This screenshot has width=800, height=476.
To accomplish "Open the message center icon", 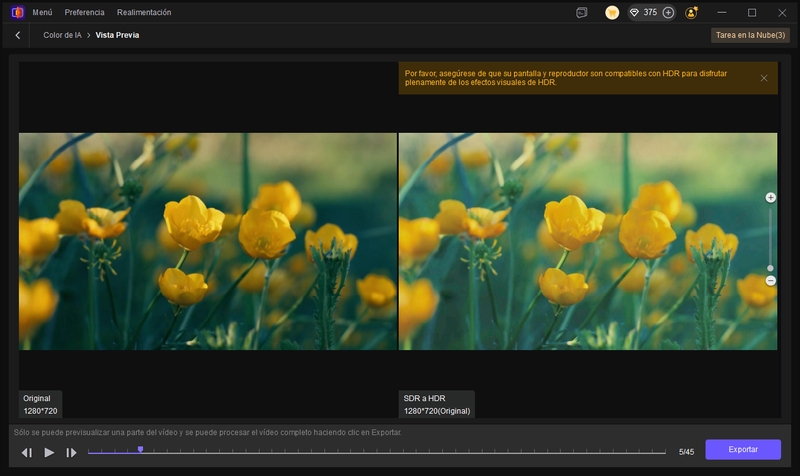I will point(582,13).
